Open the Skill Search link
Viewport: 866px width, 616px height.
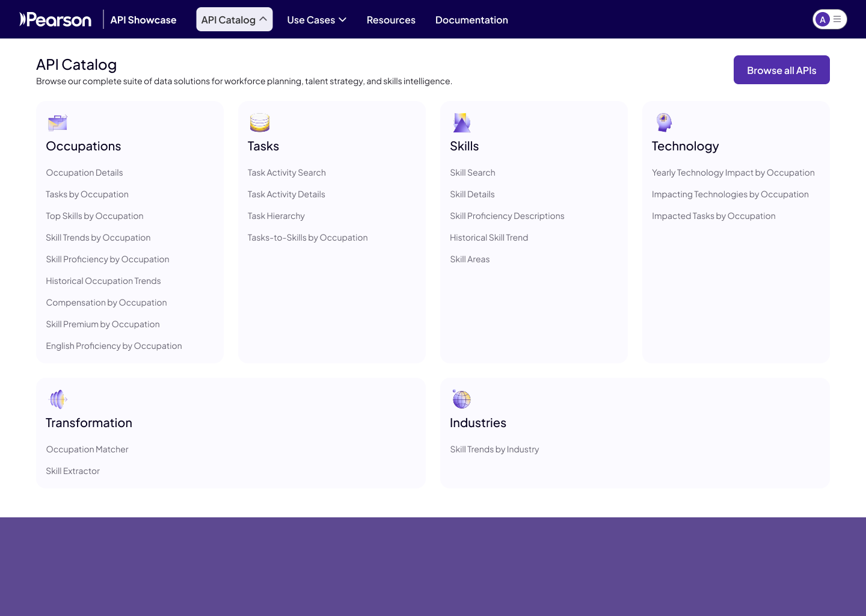(473, 173)
